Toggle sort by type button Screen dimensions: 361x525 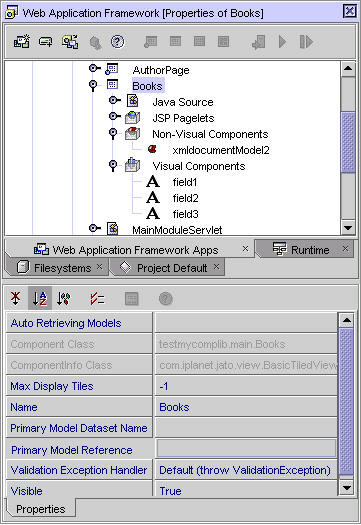(64, 298)
